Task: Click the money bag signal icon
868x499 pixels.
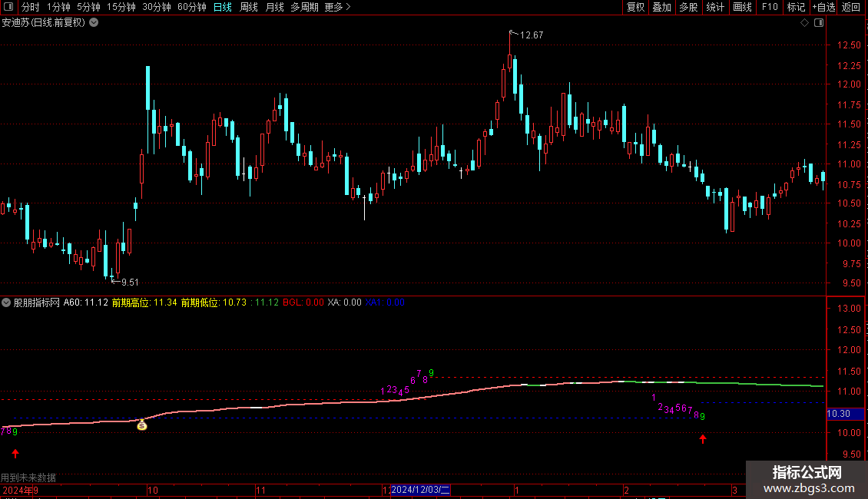Action: (141, 425)
